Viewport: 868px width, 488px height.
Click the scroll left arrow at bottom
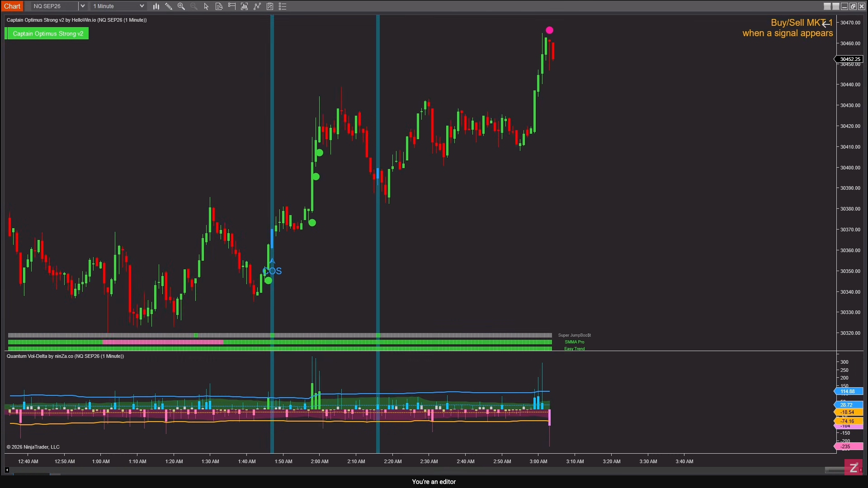[7, 470]
